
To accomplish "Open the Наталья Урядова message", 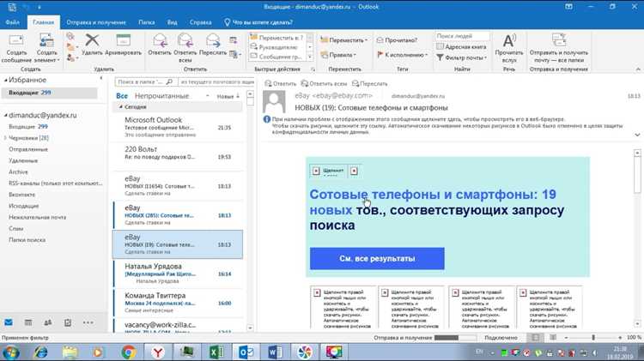I will pos(178,274).
